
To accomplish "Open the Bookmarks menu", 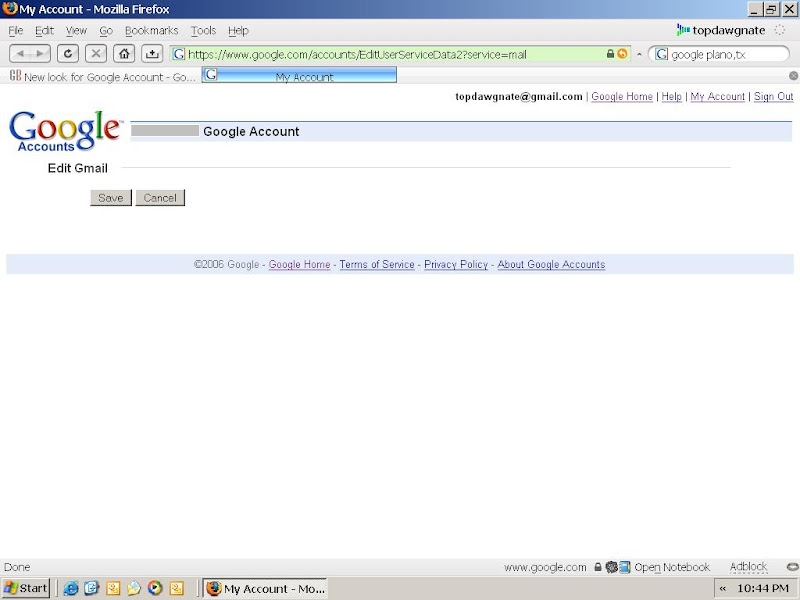I will click(x=152, y=31).
